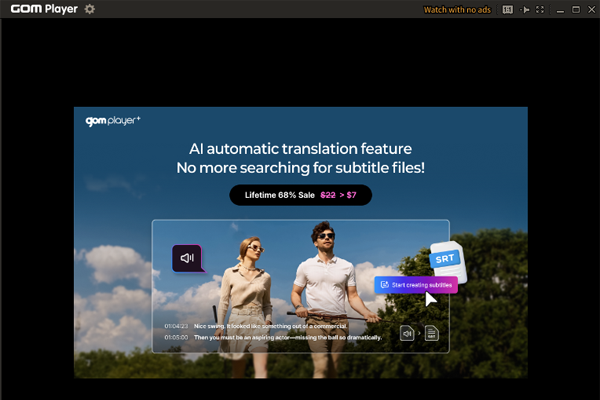The image size is (600, 400).
Task: Enter fullscreen mode from title bar
Action: pos(540,9)
